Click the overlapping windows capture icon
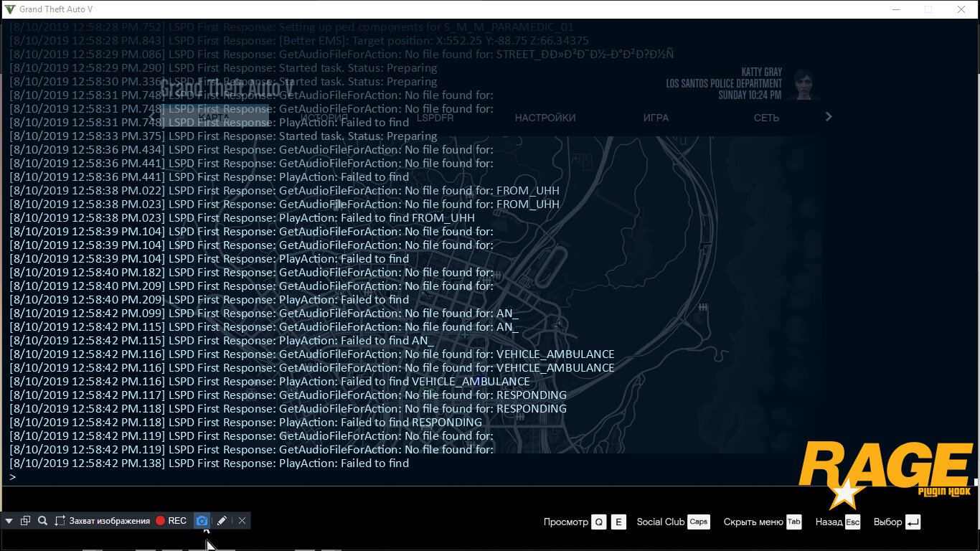Screen dimensions: 980x551 pos(25,521)
